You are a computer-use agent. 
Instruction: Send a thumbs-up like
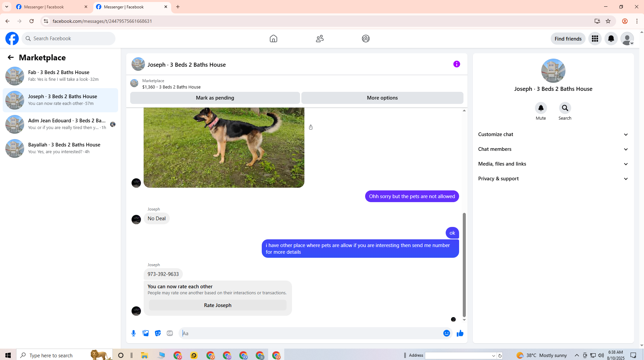coord(460,333)
